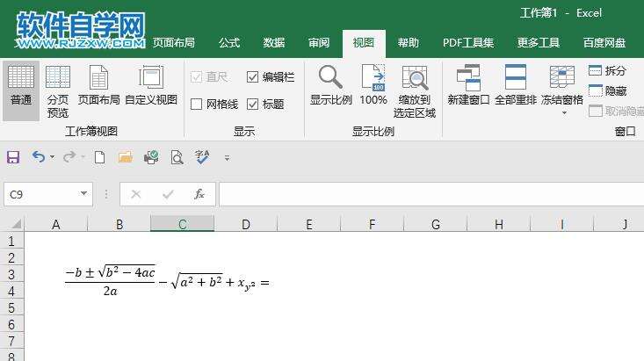
Task: Open the 审阅 (Review) tab
Action: pyautogui.click(x=319, y=43)
